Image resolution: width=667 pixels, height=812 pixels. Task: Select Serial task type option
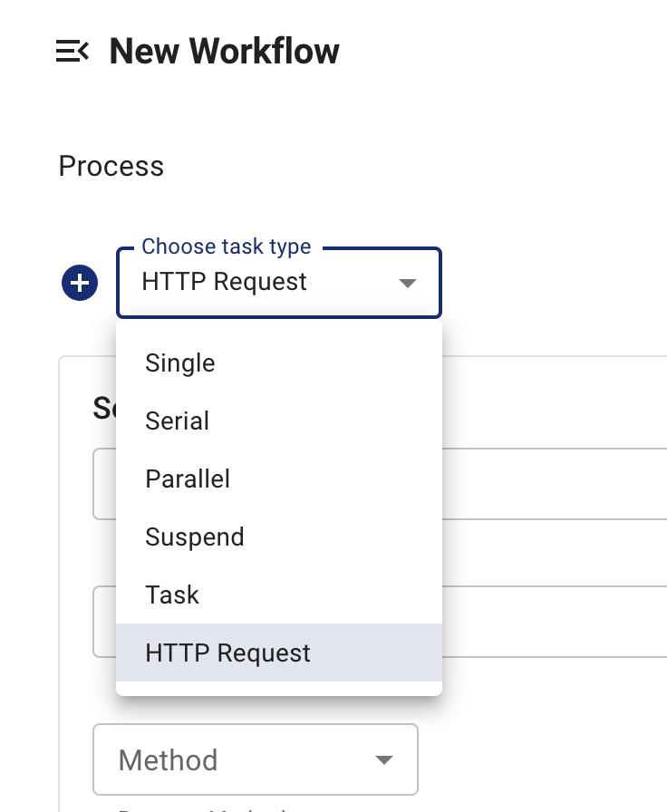point(177,420)
